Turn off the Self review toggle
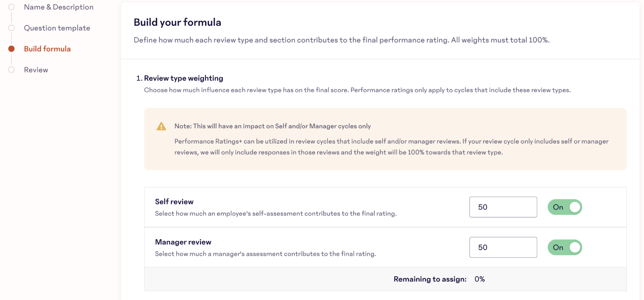The image size is (644, 300). pyautogui.click(x=565, y=207)
